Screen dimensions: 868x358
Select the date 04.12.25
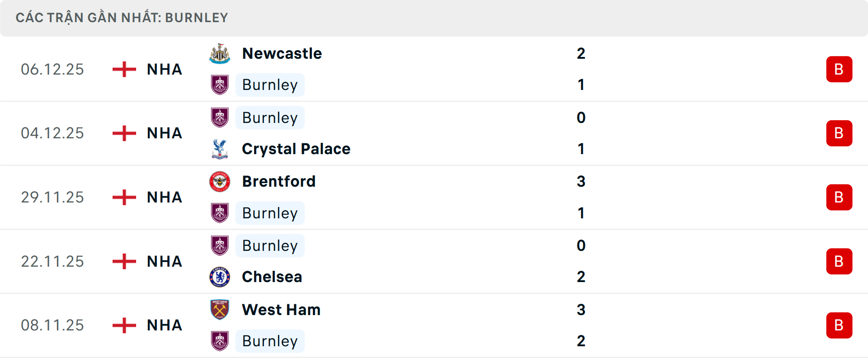pyautogui.click(x=52, y=133)
